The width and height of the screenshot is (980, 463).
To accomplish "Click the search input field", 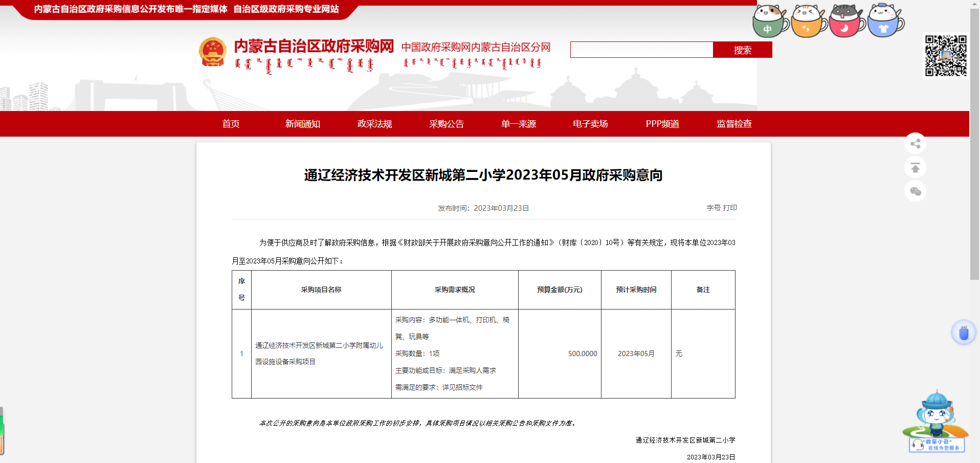I will [641, 50].
